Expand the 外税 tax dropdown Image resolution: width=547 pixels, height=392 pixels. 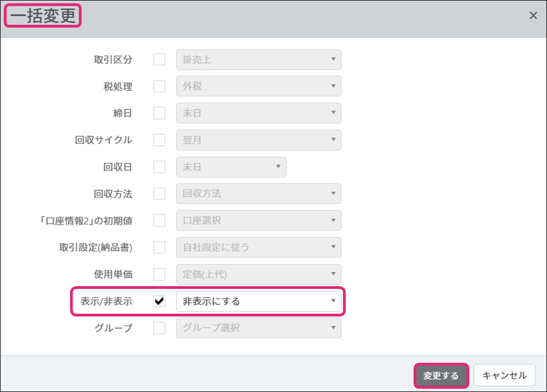[259, 87]
